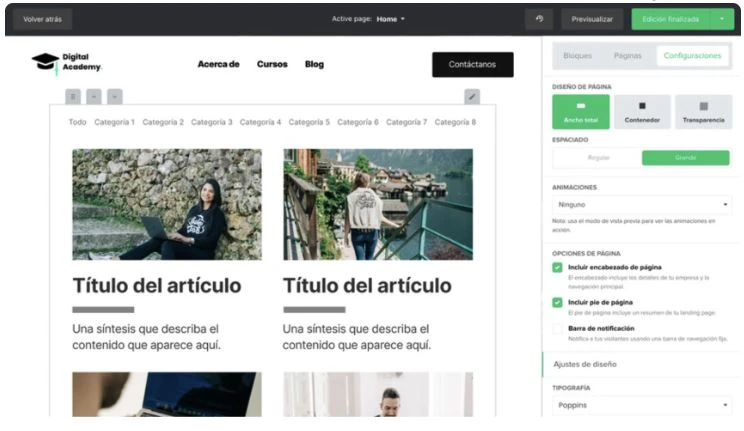The width and height of the screenshot is (744, 431).
Task: Select the Categoría 6 filter
Action: 358,122
